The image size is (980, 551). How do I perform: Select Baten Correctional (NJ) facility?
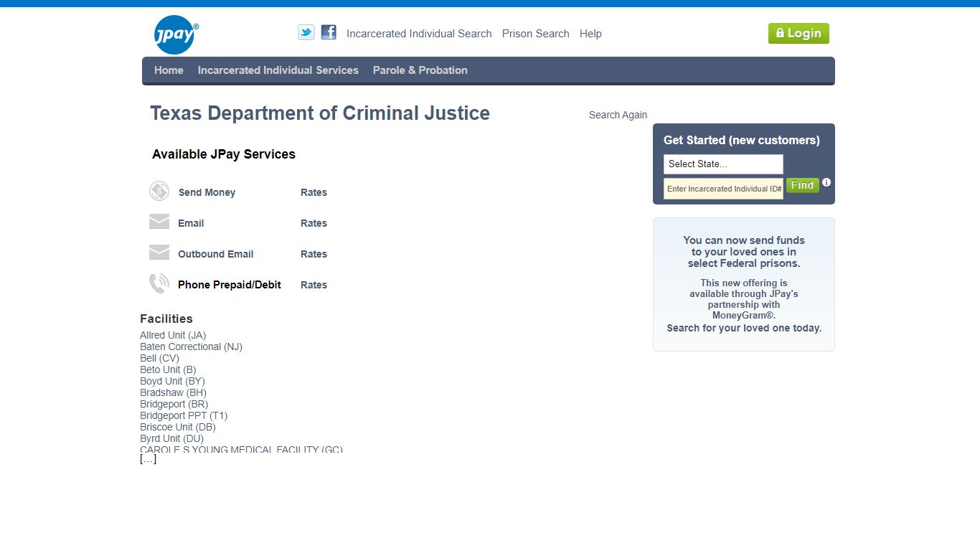coord(191,347)
